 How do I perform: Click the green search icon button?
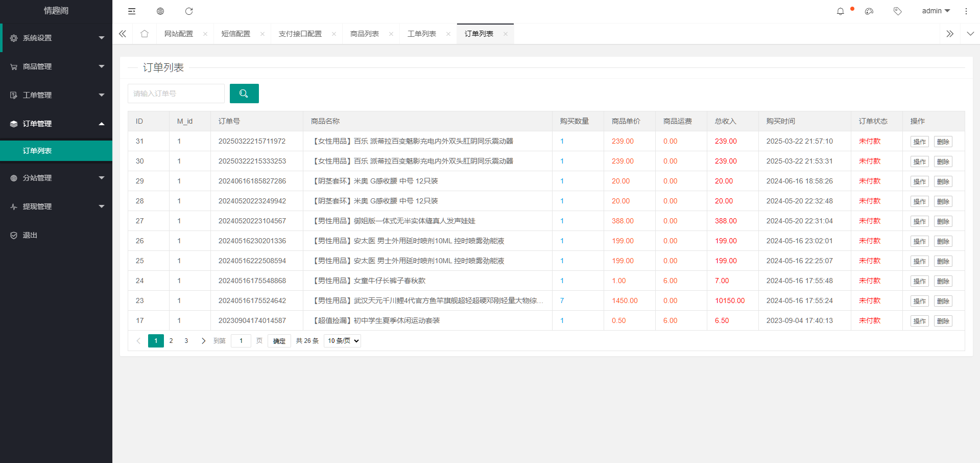point(244,94)
